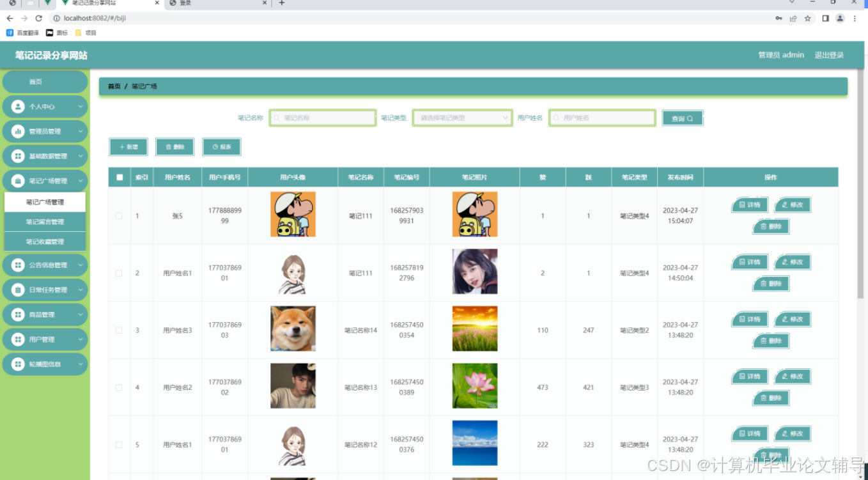Check the checkbox for 用户姓名3 row

click(119, 330)
